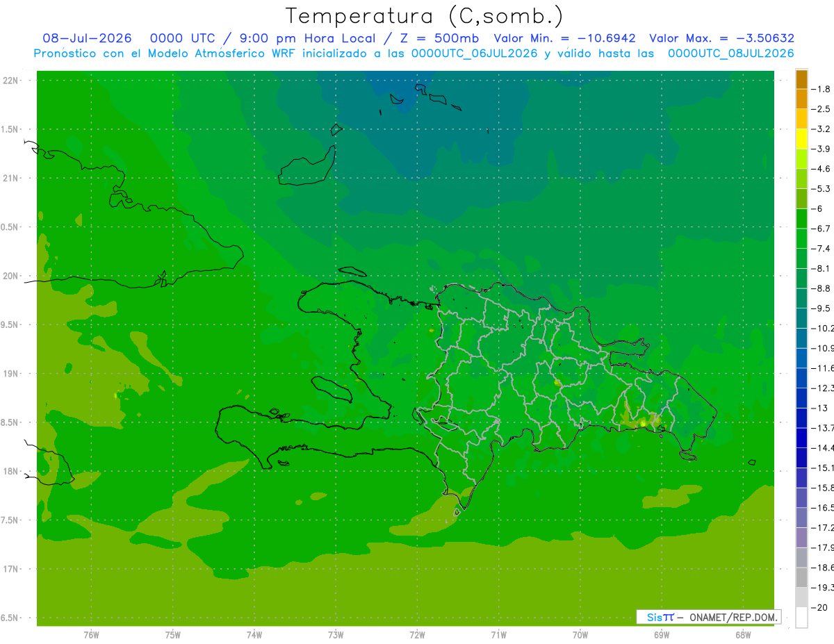Image resolution: width=834 pixels, height=644 pixels.
Task: Click the '-14.4' color bar value
Action: tap(822, 448)
